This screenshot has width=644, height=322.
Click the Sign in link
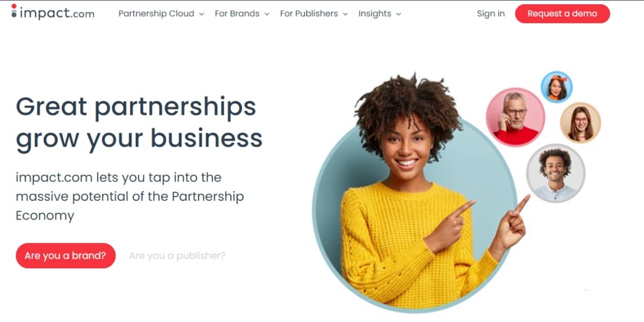tap(491, 14)
